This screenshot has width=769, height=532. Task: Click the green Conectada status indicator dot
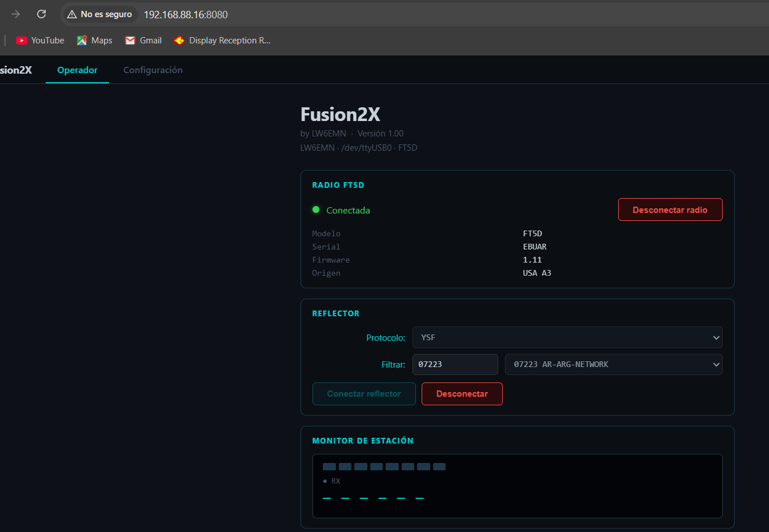click(x=316, y=209)
